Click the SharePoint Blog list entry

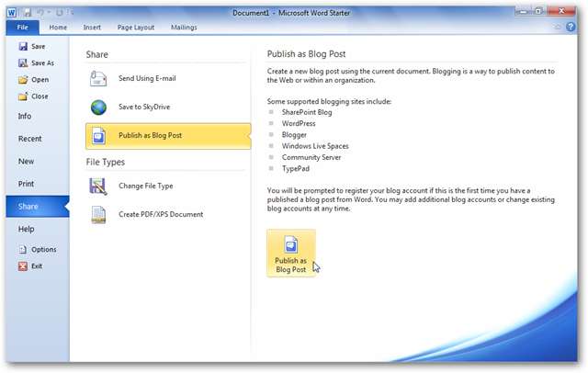307,112
